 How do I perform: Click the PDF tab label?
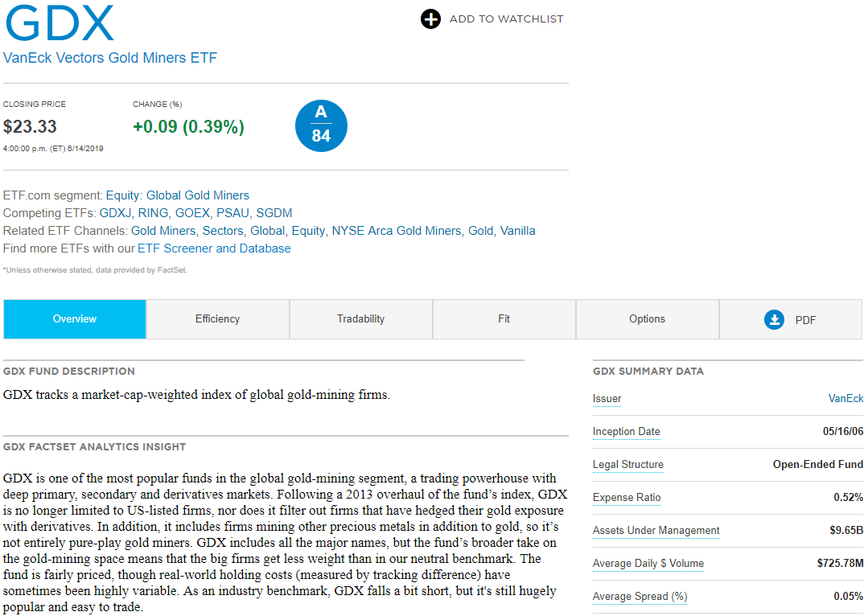click(805, 320)
